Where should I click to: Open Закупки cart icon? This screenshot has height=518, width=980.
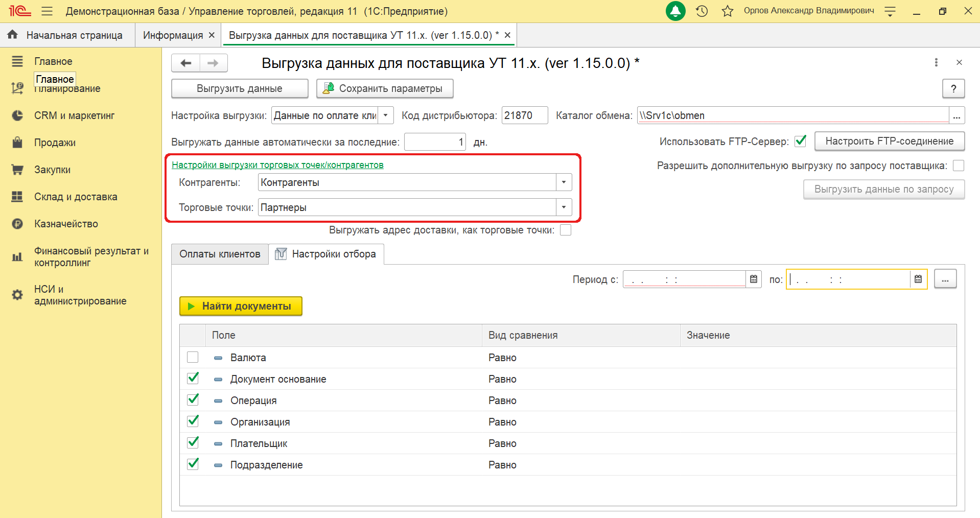point(17,170)
